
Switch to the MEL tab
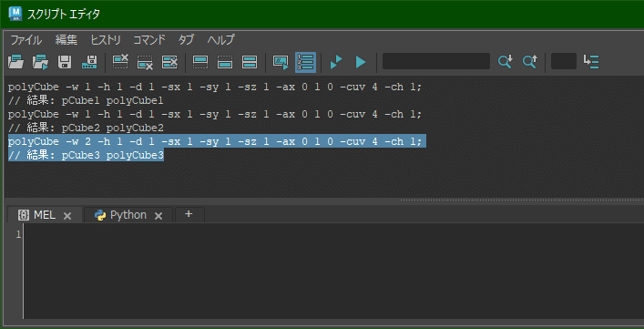coord(45,215)
